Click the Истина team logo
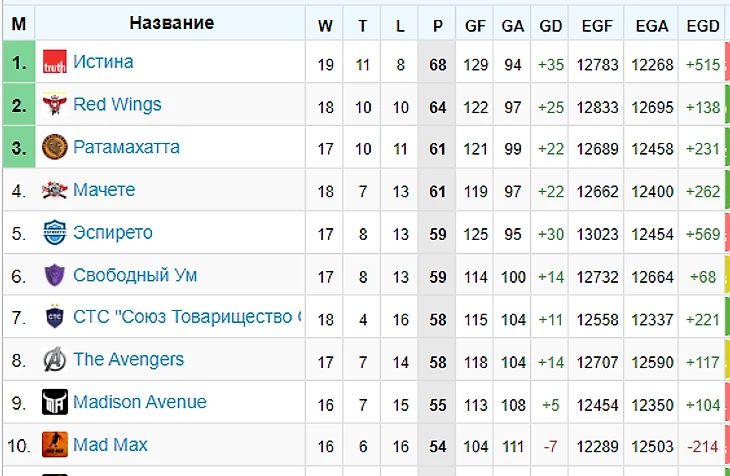Viewport: 730px width, 476px height. [54, 62]
